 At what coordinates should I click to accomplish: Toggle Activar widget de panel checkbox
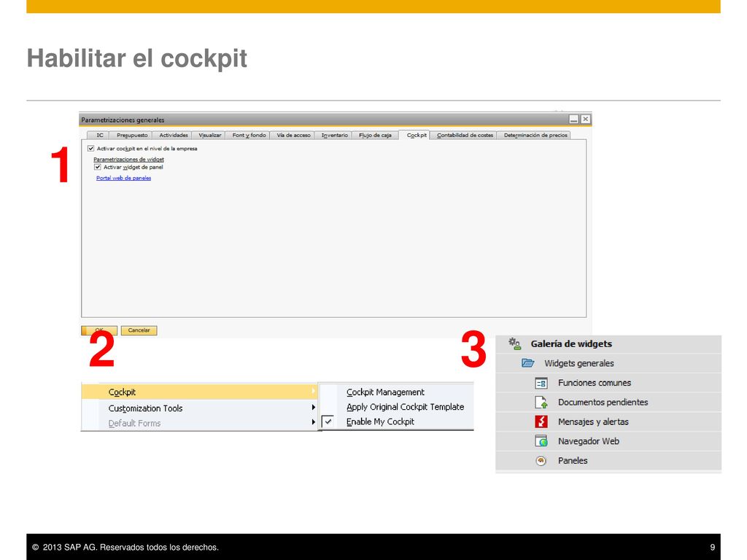(x=98, y=167)
